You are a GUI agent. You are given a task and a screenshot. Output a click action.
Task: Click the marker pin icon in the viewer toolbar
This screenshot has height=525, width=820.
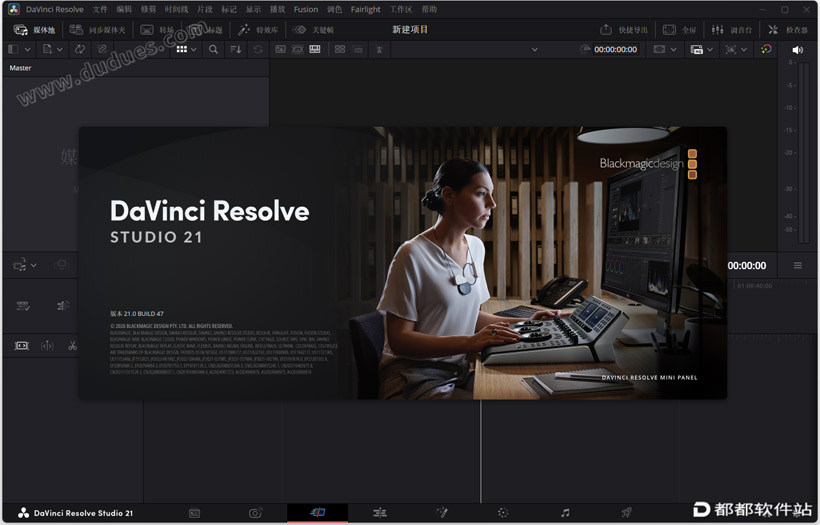pos(380,49)
